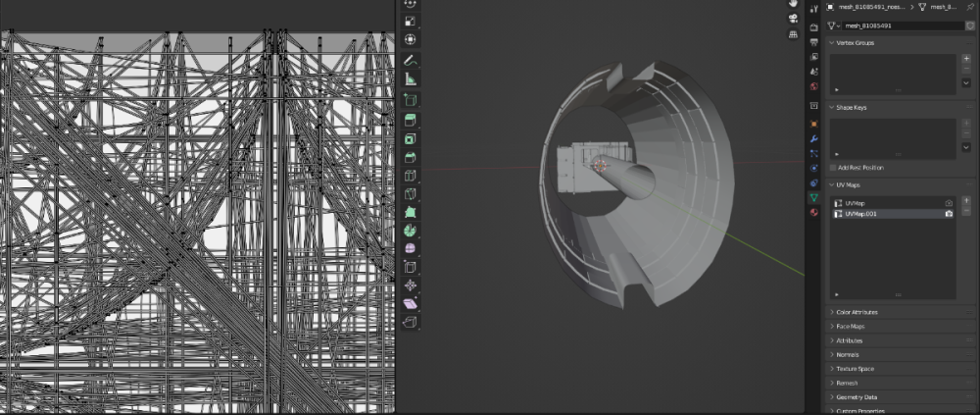The height and width of the screenshot is (415, 980).
Task: Open the Material properties tab
Action: point(814,212)
